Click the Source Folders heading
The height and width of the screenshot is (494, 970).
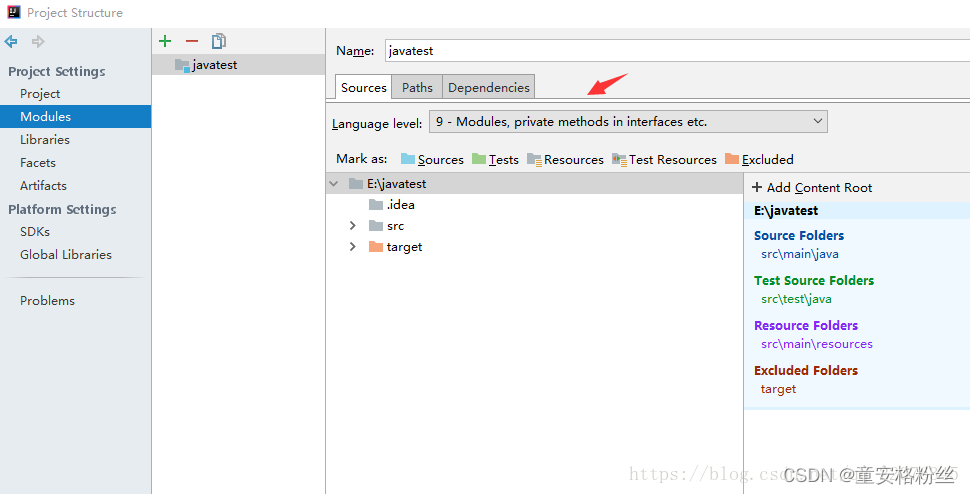click(x=799, y=236)
